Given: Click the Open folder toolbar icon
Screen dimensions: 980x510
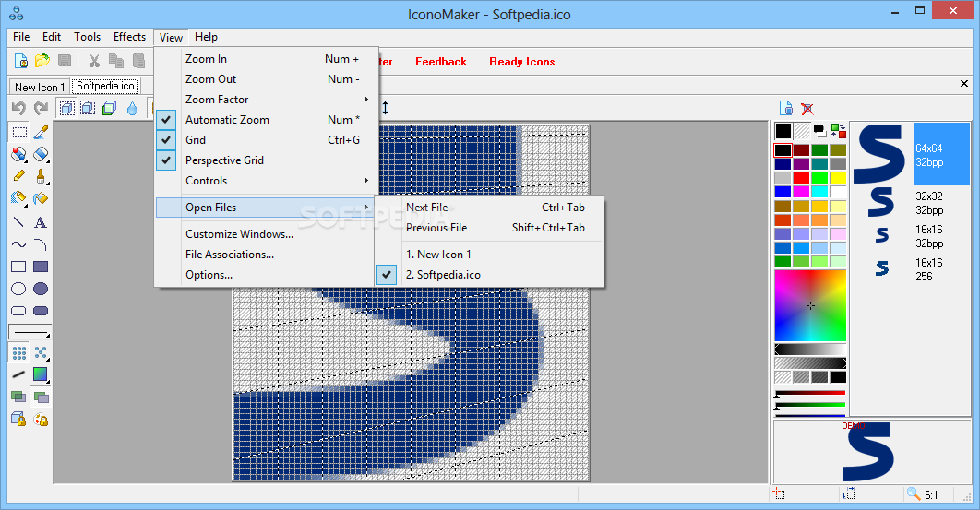Looking at the screenshot, I should pyautogui.click(x=42, y=61).
